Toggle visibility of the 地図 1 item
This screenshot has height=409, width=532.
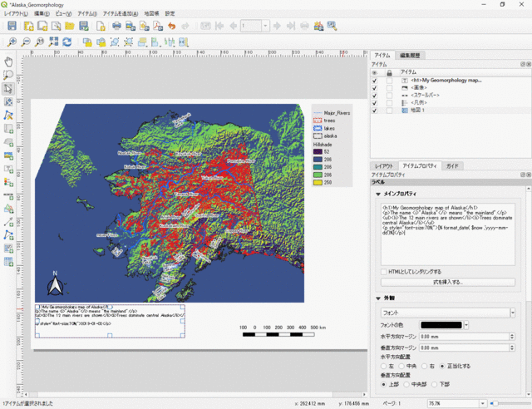375,111
